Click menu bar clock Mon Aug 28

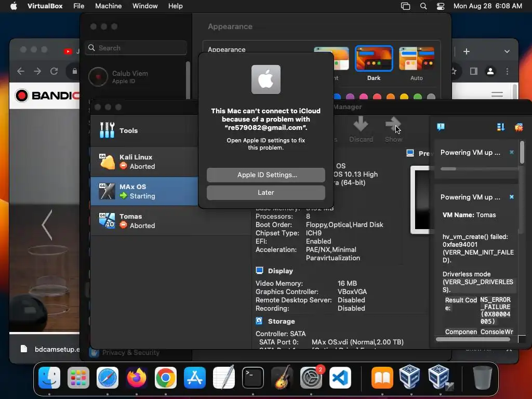tap(488, 6)
